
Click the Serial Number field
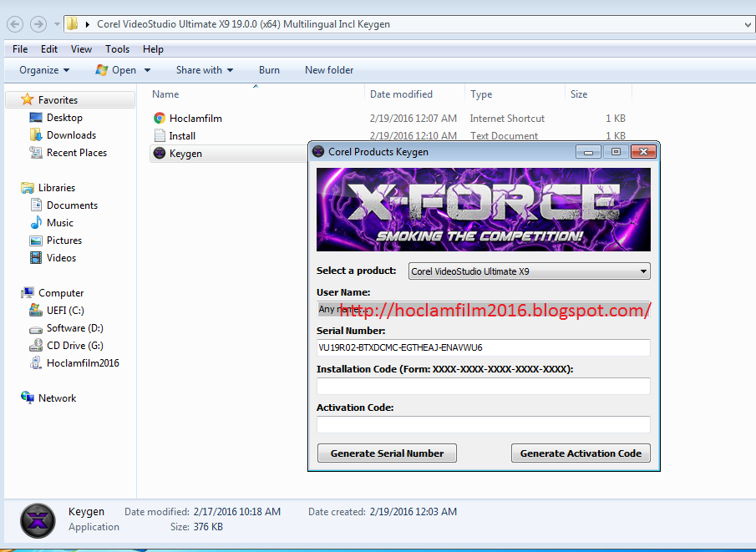pos(484,347)
